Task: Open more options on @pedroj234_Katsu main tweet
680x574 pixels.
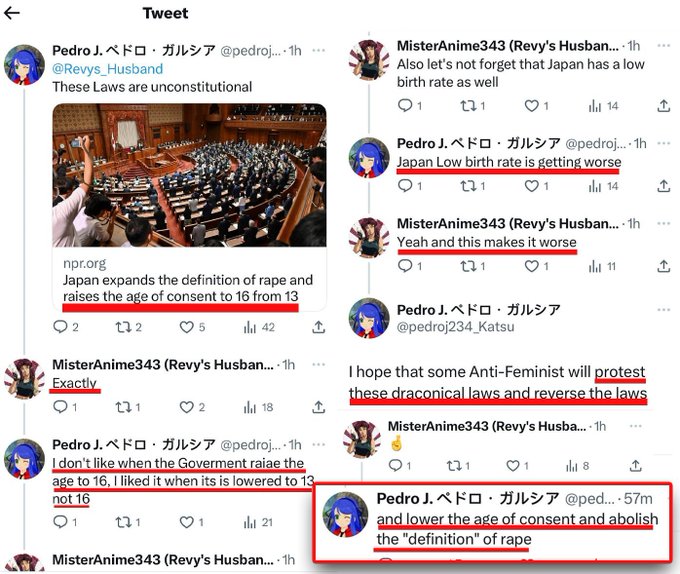Action: [x=664, y=310]
